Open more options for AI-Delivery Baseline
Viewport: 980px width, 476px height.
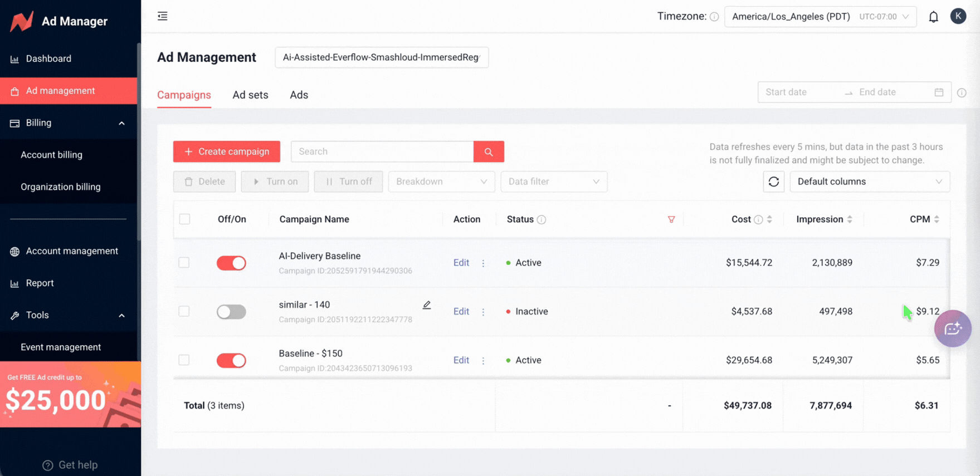[483, 263]
